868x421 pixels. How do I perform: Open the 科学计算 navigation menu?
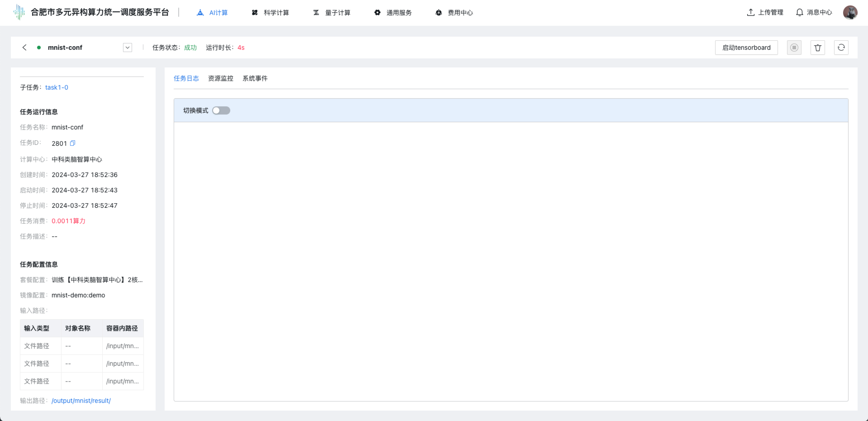[x=270, y=13]
